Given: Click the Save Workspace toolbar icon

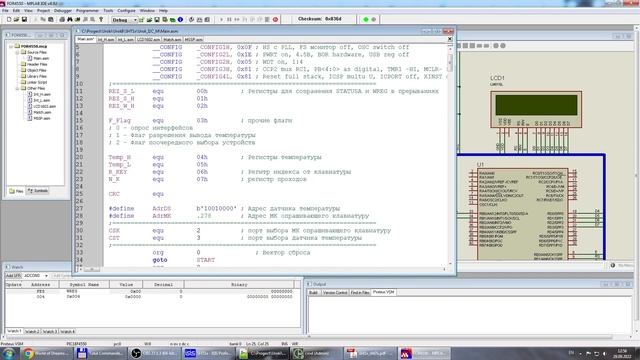Looking at the screenshot, I should 157,19.
